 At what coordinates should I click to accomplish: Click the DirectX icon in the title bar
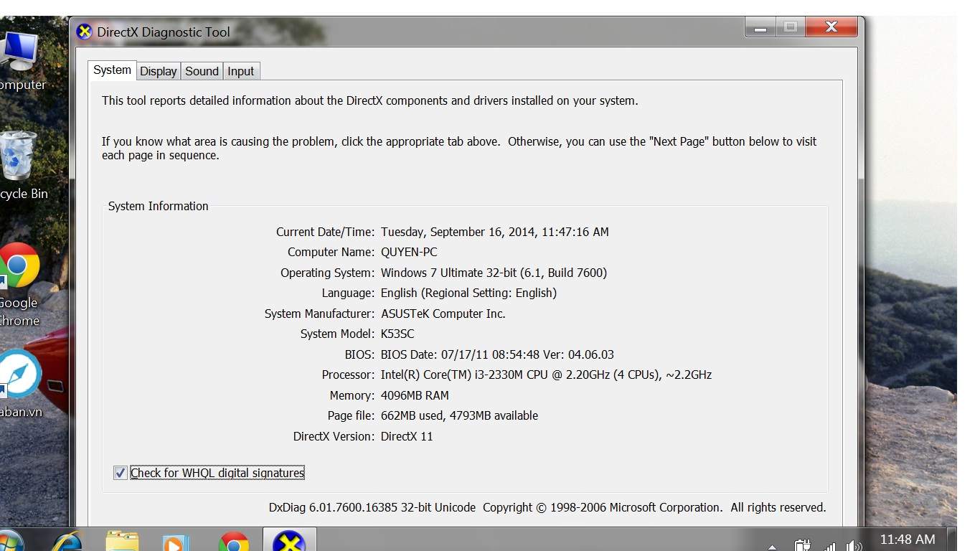pos(85,32)
